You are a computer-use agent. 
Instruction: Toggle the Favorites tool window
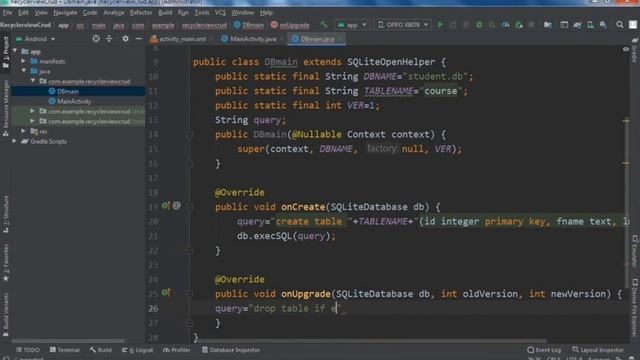click(6, 263)
